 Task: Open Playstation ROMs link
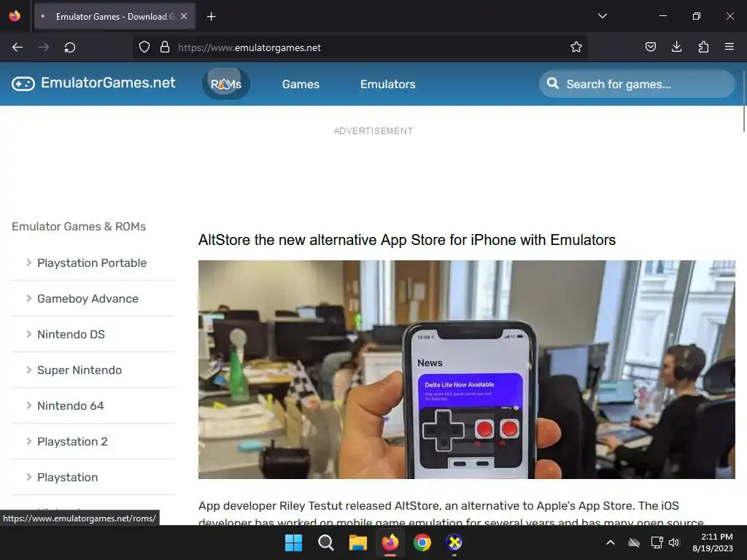[68, 477]
